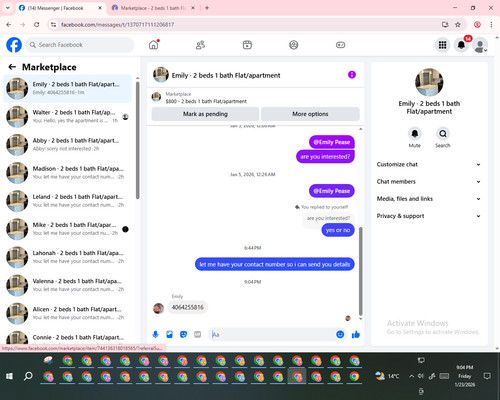Bookmark this page with the star
This screenshot has height=400, width=500.
point(458,25)
